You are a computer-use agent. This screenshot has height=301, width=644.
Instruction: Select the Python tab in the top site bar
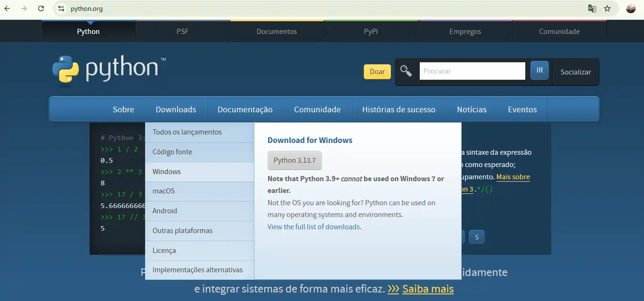click(x=89, y=32)
